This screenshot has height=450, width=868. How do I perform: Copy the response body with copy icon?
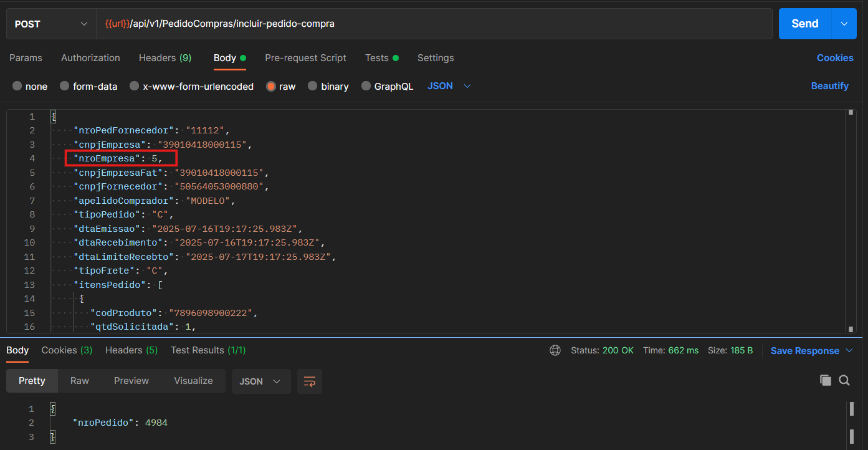point(826,380)
